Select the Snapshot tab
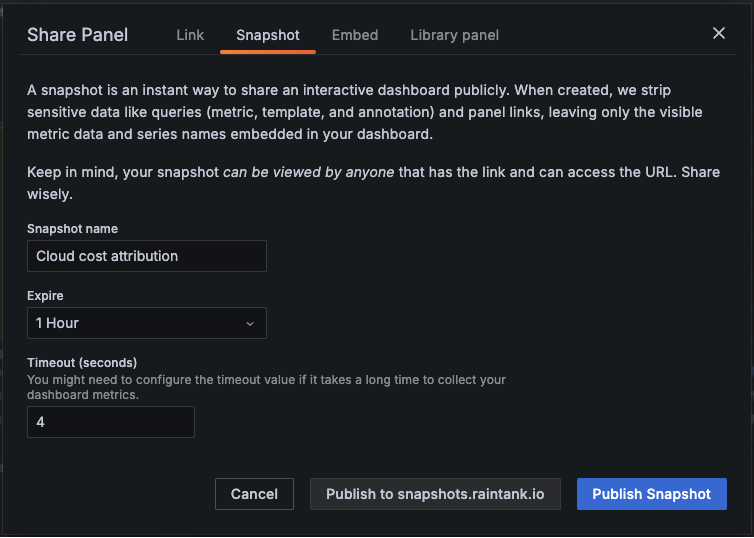The height and width of the screenshot is (538, 754). [x=268, y=35]
